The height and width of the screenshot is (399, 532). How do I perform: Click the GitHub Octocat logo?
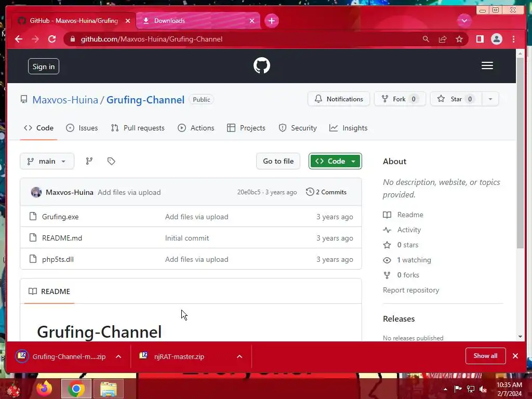pos(262,65)
